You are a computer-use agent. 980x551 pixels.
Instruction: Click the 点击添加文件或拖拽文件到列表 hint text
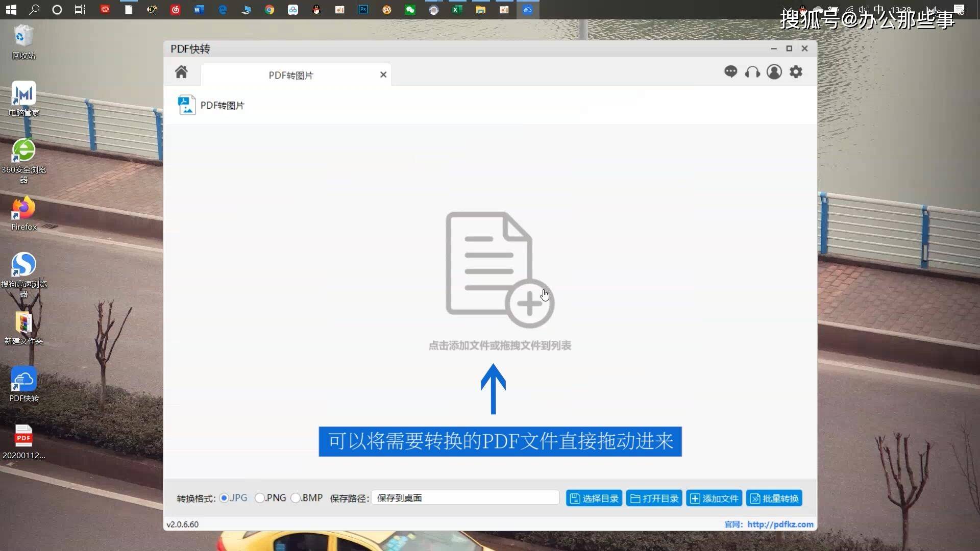(x=500, y=346)
